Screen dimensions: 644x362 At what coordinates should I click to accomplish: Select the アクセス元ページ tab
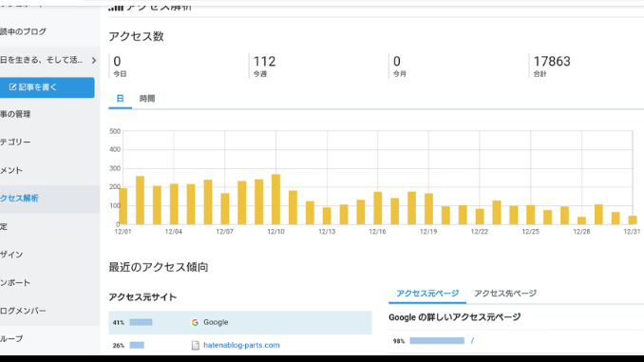tap(427, 294)
